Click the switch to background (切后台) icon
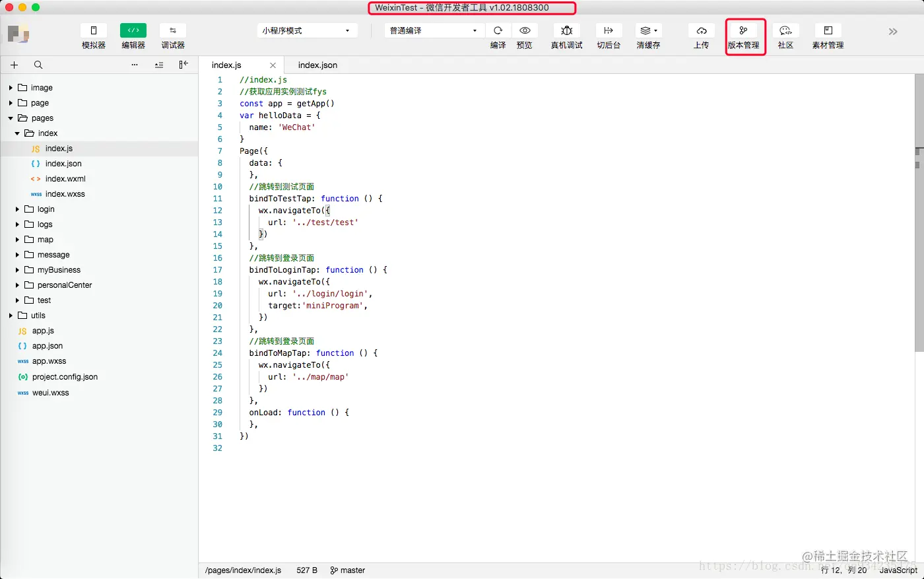This screenshot has height=579, width=924. (609, 30)
